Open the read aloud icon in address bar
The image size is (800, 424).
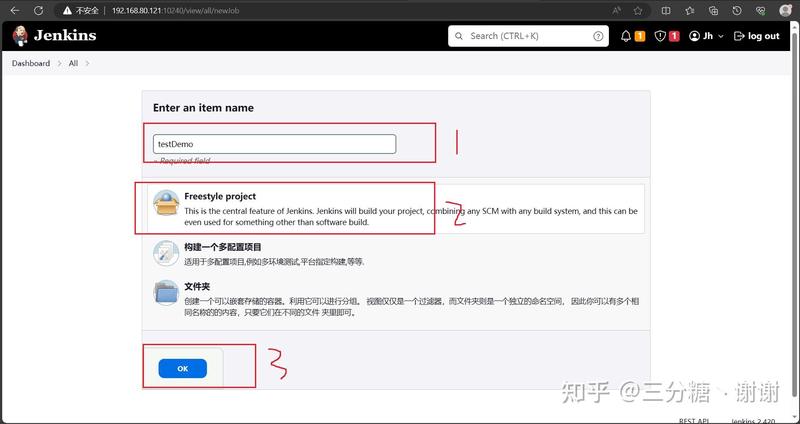pos(617,10)
